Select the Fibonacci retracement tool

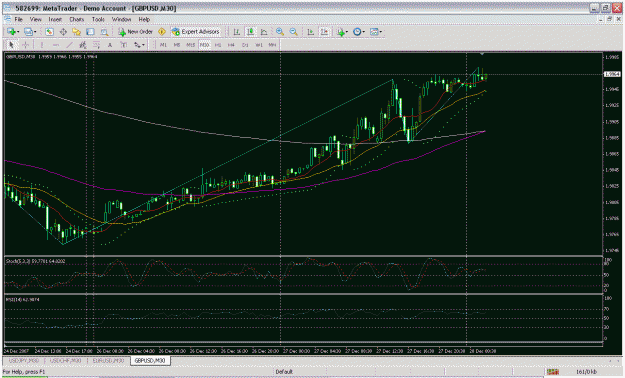(x=96, y=45)
